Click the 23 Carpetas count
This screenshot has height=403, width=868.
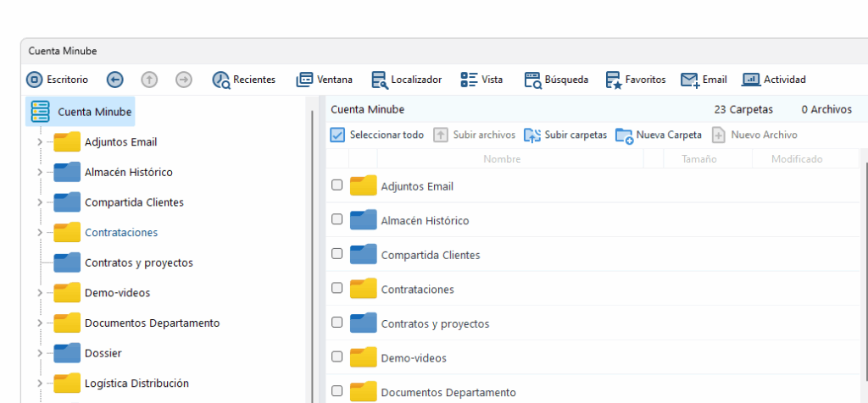pos(743,109)
